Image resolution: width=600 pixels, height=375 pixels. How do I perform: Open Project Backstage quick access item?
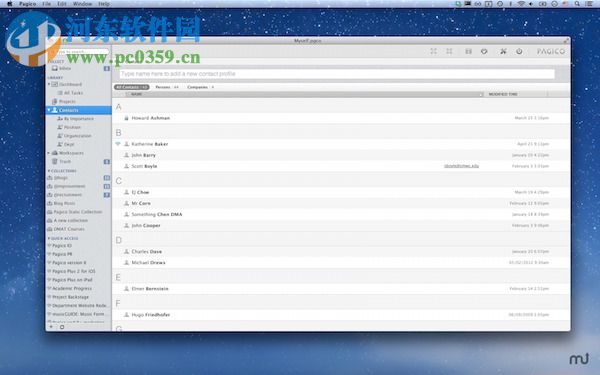click(70, 297)
